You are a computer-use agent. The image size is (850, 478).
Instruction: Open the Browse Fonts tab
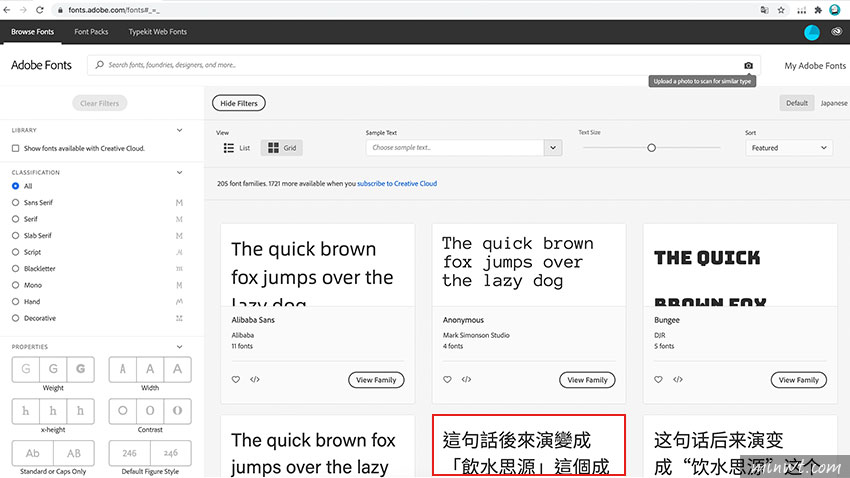pyautogui.click(x=33, y=32)
